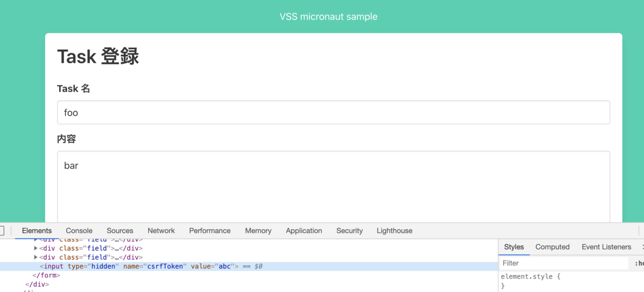Select the Memory tab
The height and width of the screenshot is (292, 644).
258,231
